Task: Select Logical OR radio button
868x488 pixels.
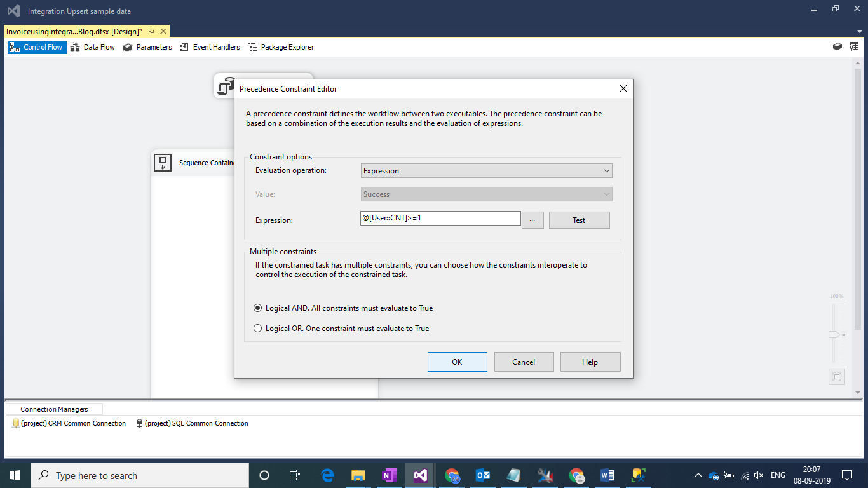Action: [x=257, y=329]
